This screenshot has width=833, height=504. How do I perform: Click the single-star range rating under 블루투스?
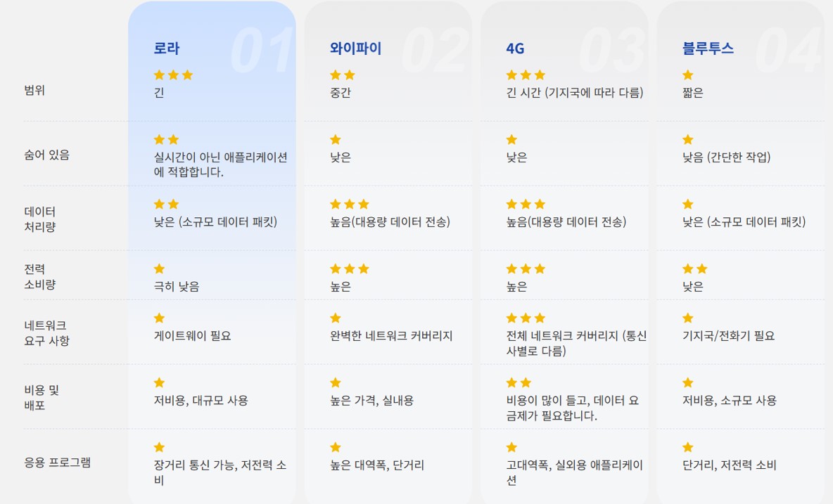[688, 75]
